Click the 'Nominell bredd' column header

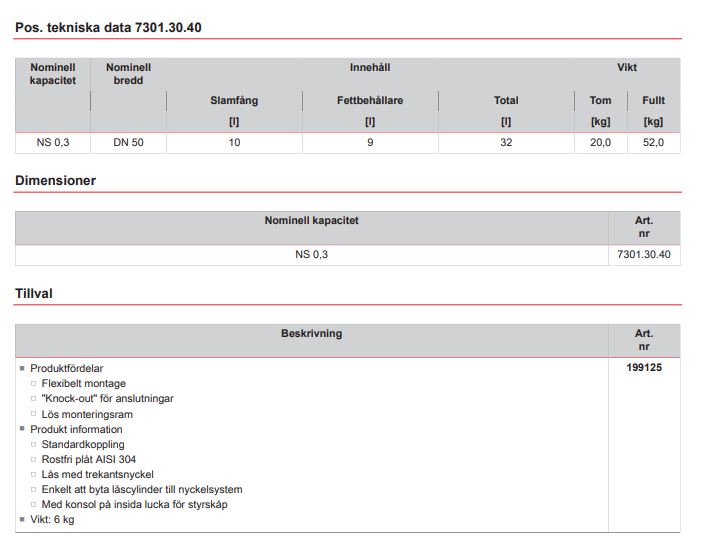[x=128, y=74]
